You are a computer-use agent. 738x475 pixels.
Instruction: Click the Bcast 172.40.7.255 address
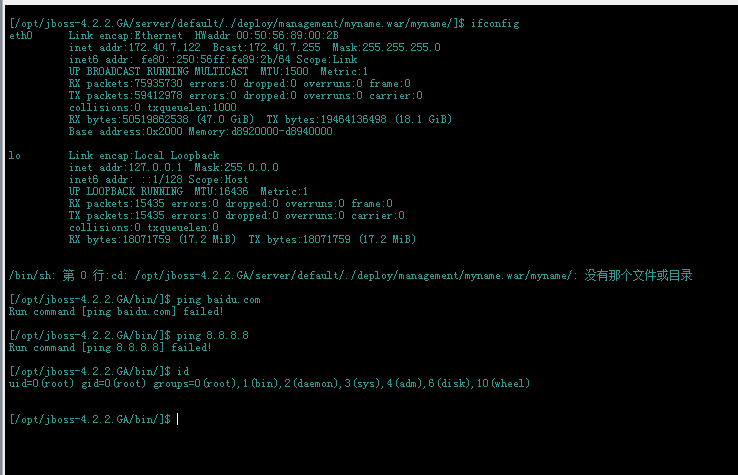point(266,48)
